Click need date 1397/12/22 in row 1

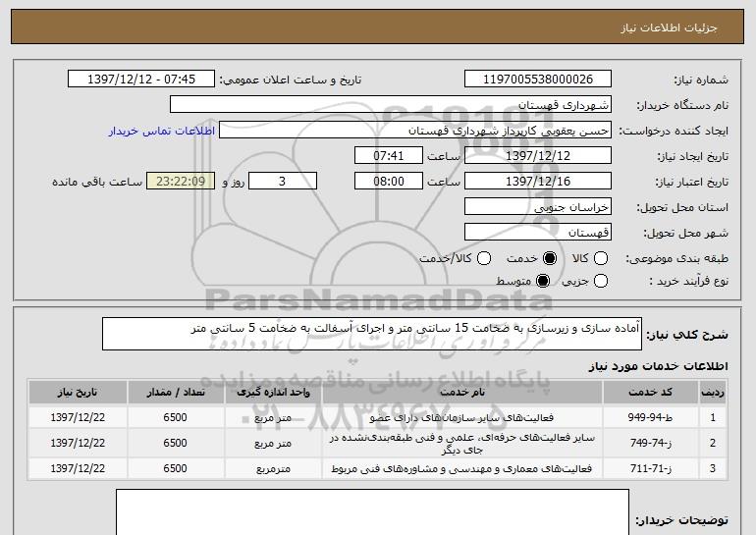pos(78,417)
